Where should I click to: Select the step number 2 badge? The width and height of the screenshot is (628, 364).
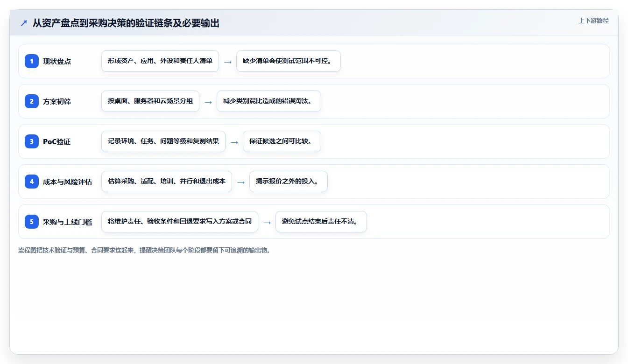pyautogui.click(x=32, y=101)
